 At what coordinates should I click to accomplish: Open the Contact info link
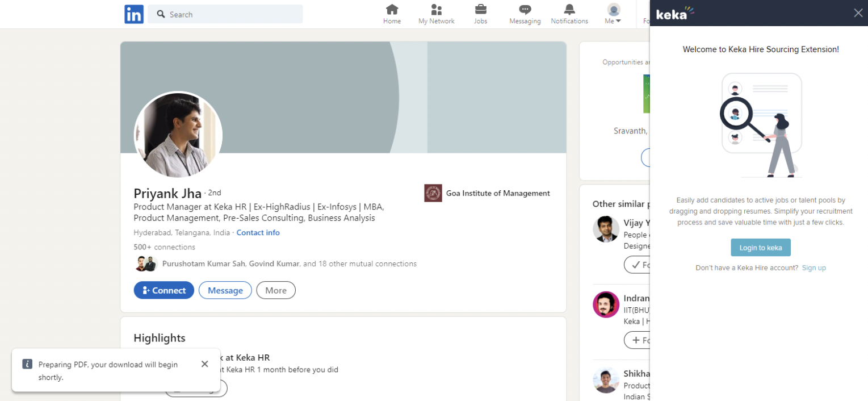point(258,232)
